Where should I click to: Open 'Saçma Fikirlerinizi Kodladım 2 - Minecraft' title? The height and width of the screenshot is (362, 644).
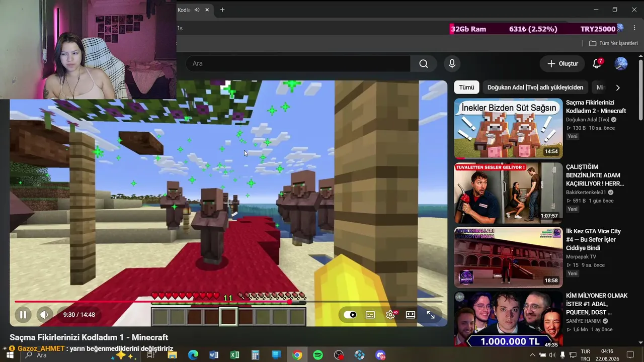click(x=596, y=107)
